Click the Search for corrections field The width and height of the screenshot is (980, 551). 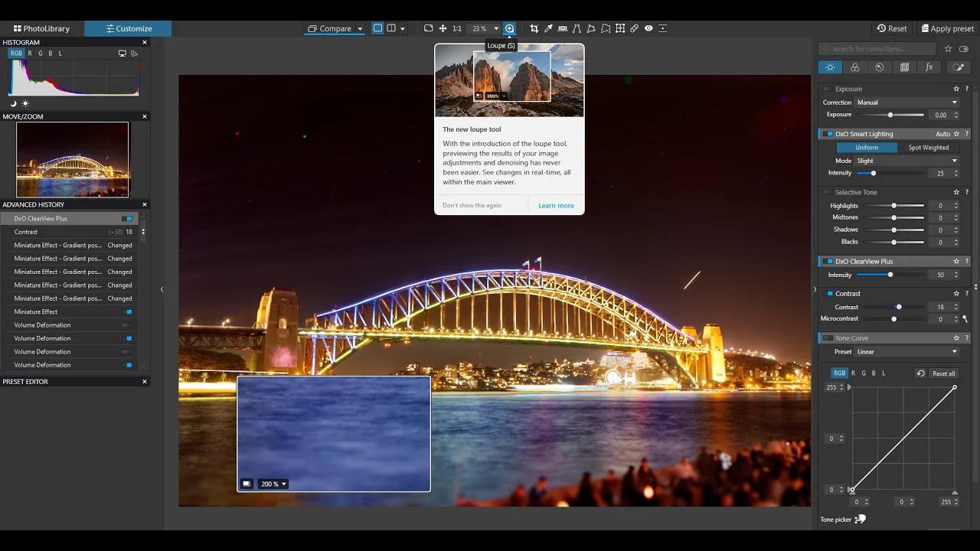[x=878, y=48]
